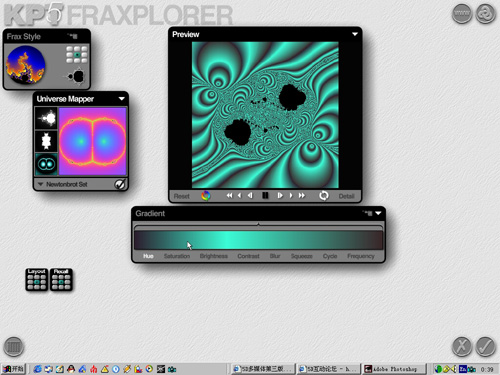Select the Mandelbrot thumbnail in Universe Mapper
This screenshot has width=500, height=375.
point(46,118)
